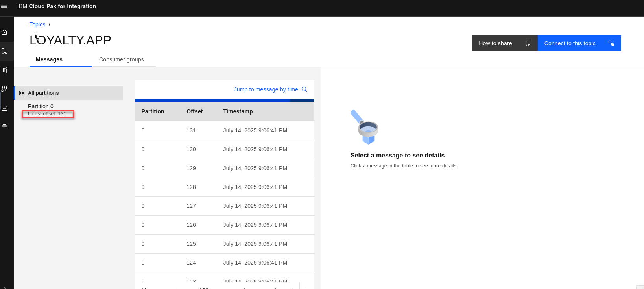Click Jump to message by time
This screenshot has width=644, height=289.
(266, 89)
